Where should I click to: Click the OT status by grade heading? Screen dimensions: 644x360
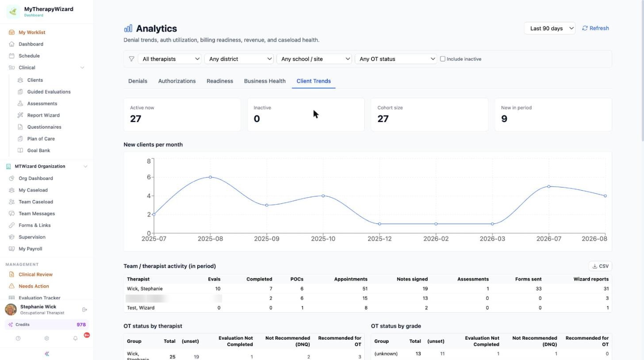coord(396,326)
